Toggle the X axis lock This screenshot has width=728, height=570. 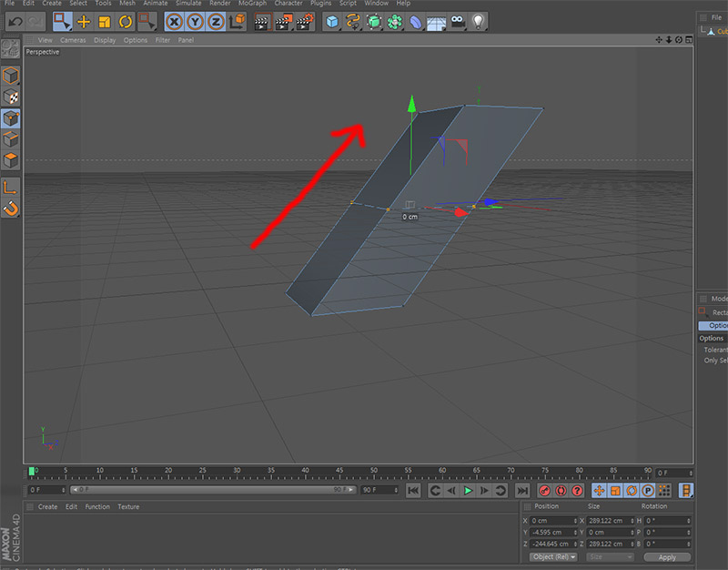point(174,22)
